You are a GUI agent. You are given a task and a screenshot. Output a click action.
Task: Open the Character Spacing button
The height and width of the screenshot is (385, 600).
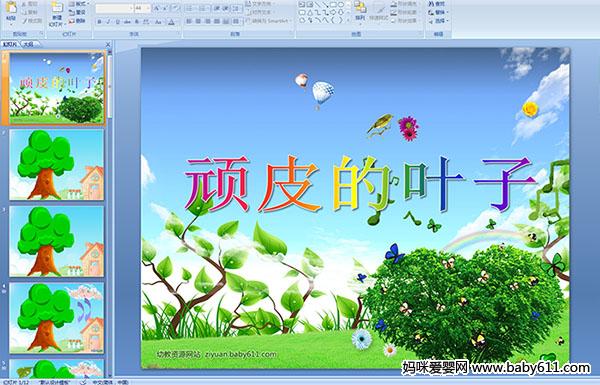146,22
